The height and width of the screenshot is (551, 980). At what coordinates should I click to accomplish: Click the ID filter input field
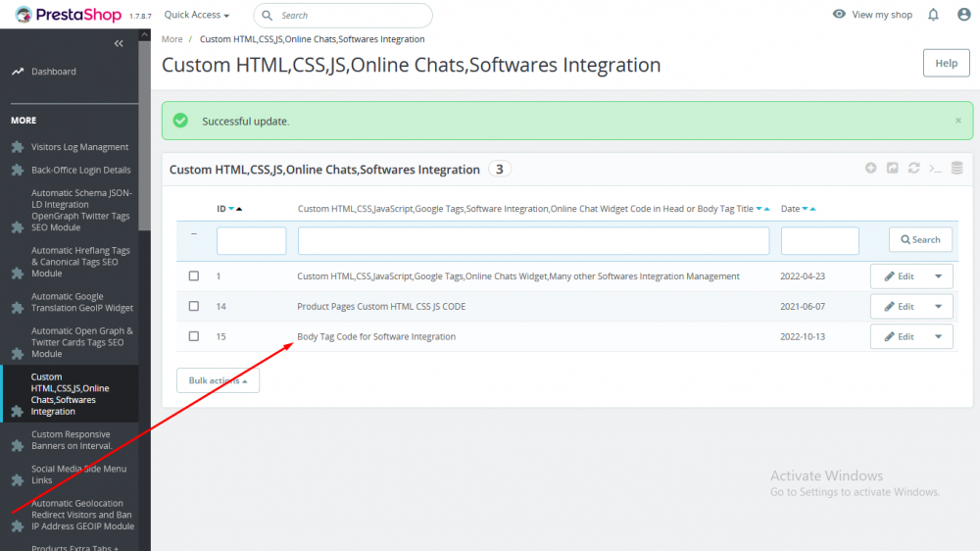tap(251, 241)
